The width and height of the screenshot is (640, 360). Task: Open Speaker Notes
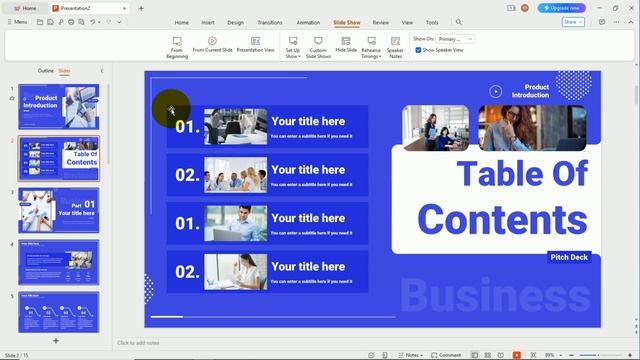coord(395,47)
